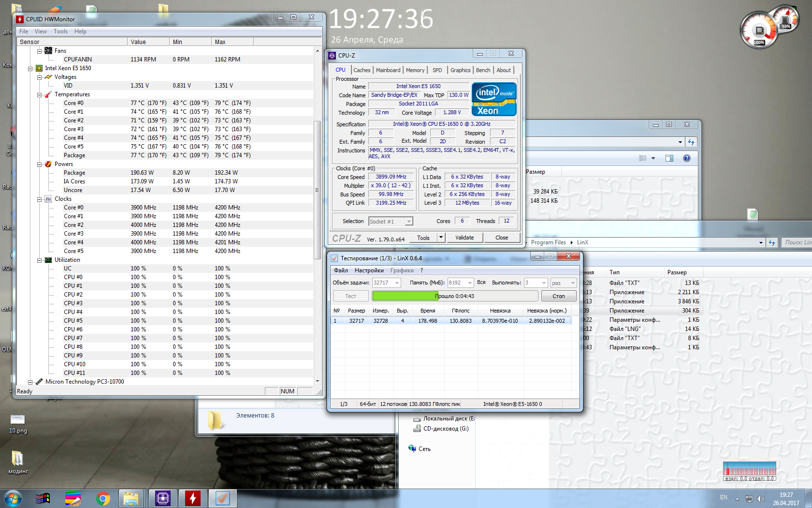The image size is (812, 508).
Task: Launch Google Chrome from the taskbar
Action: point(103,498)
